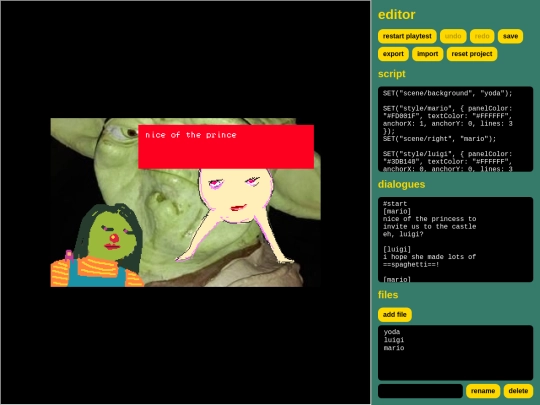Select the mario file in files list
The width and height of the screenshot is (540, 405).
click(394, 348)
